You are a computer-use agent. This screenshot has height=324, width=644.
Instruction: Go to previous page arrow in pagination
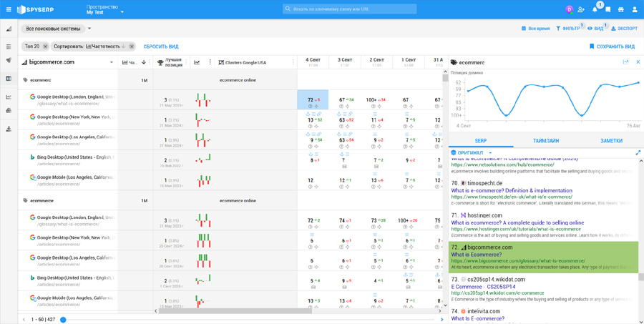pos(24,320)
